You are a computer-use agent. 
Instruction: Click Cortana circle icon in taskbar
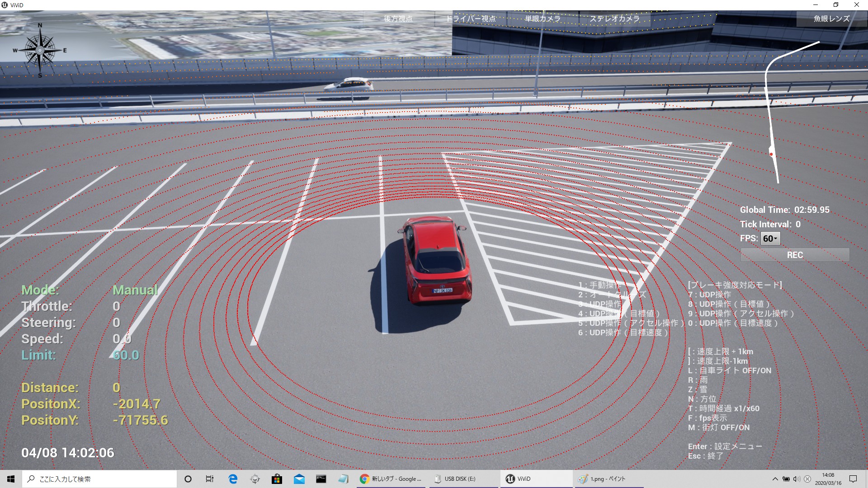(188, 479)
